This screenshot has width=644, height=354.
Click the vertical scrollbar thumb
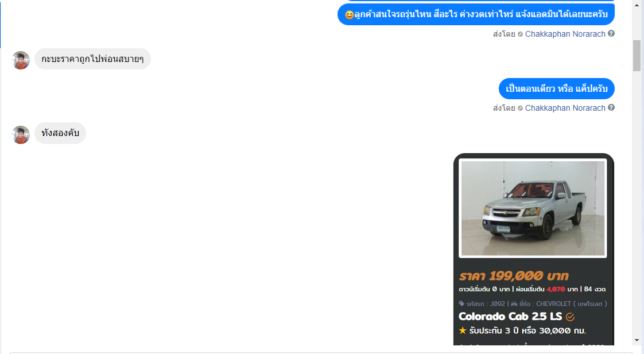(x=637, y=56)
